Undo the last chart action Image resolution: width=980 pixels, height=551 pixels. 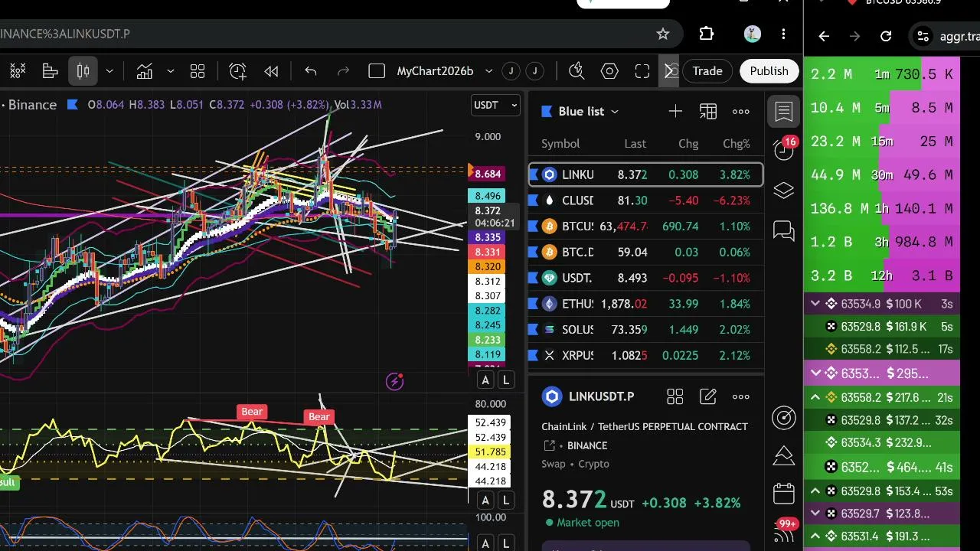311,71
